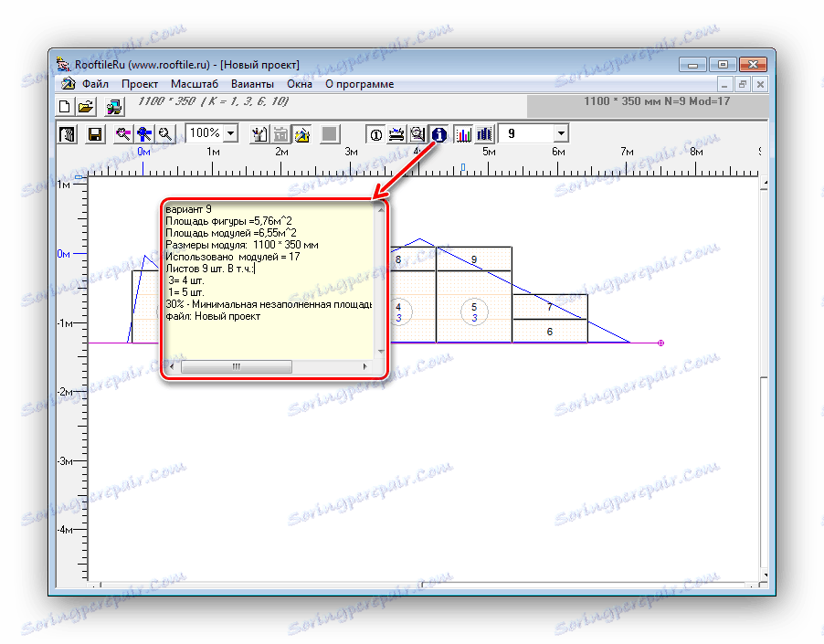The width and height of the screenshot is (824, 644).
Task: Click the 100% zoom field
Action: (205, 133)
